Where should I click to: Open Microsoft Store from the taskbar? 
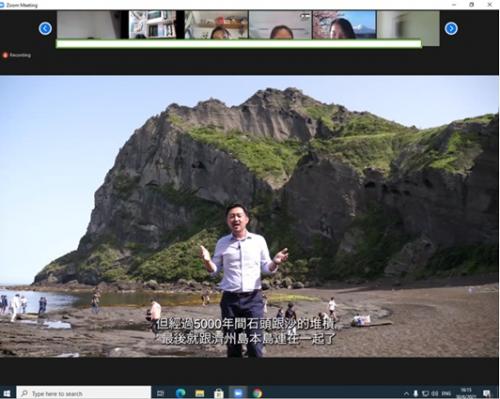pos(219,393)
